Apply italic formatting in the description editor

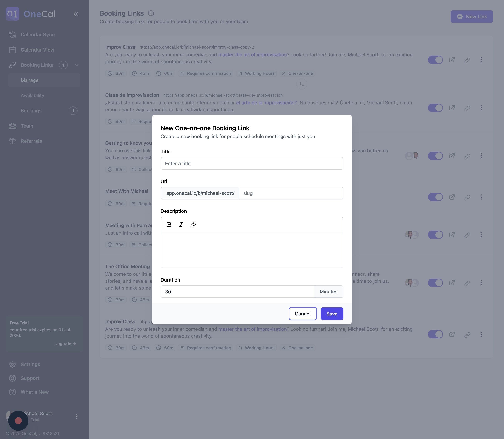[x=181, y=225]
